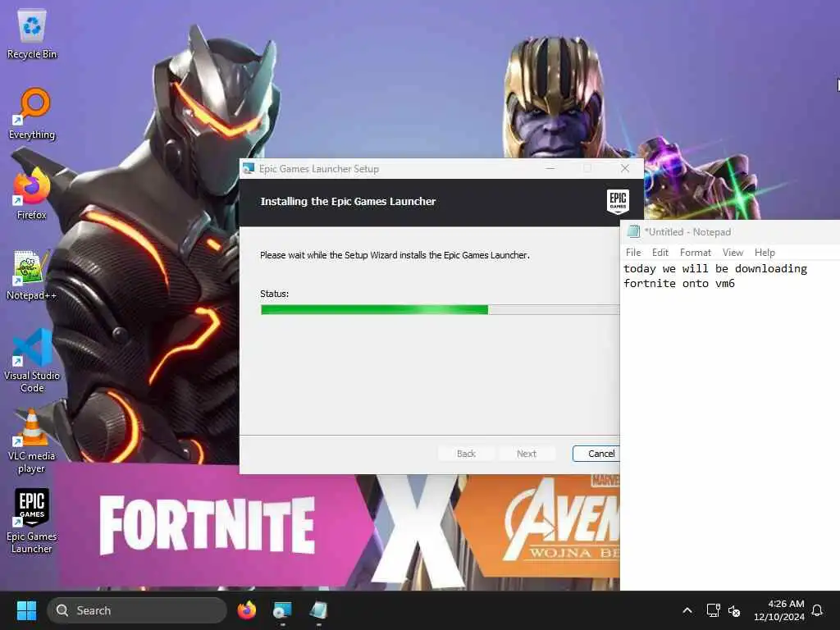Click the Notepad title bar icon
The image size is (840, 630).
633,231
